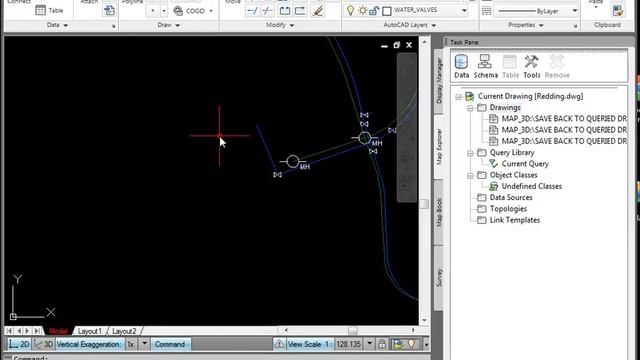Open the ByLayer linetype dropdown

(575, 11)
